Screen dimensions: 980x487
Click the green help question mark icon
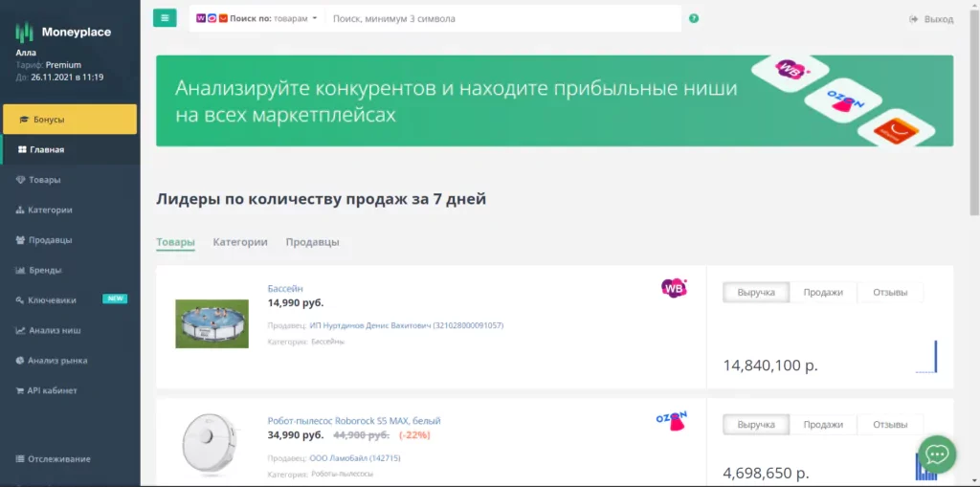693,18
